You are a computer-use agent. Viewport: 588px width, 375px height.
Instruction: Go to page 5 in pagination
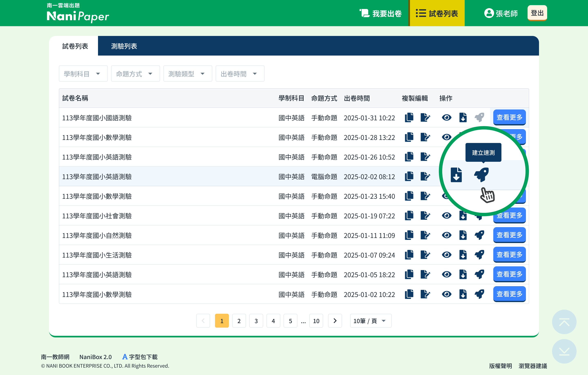pos(290,321)
